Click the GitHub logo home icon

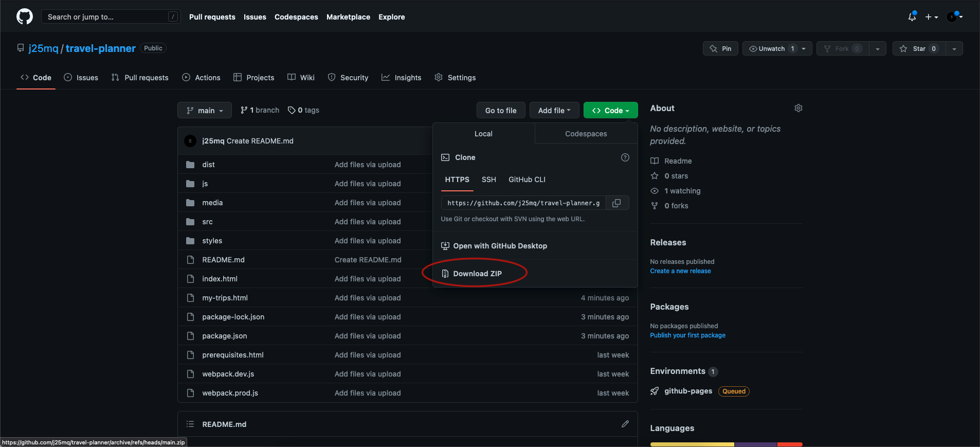pos(25,16)
